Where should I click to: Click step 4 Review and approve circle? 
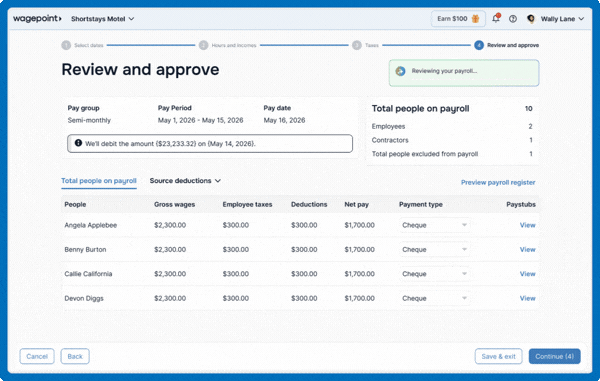479,45
